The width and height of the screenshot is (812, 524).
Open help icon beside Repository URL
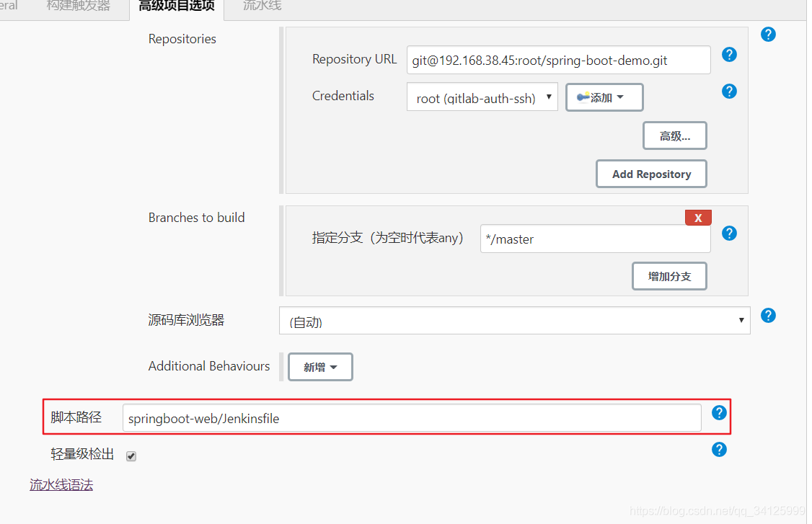coord(729,54)
